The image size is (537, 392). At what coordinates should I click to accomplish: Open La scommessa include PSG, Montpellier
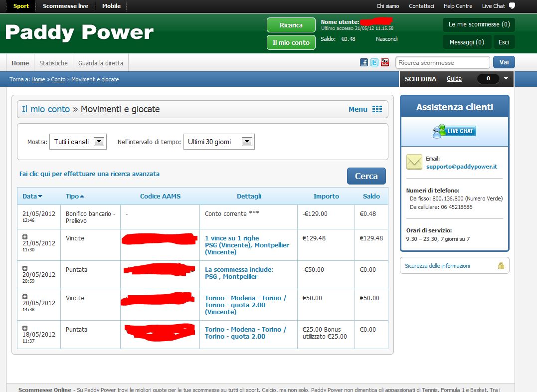239,273
